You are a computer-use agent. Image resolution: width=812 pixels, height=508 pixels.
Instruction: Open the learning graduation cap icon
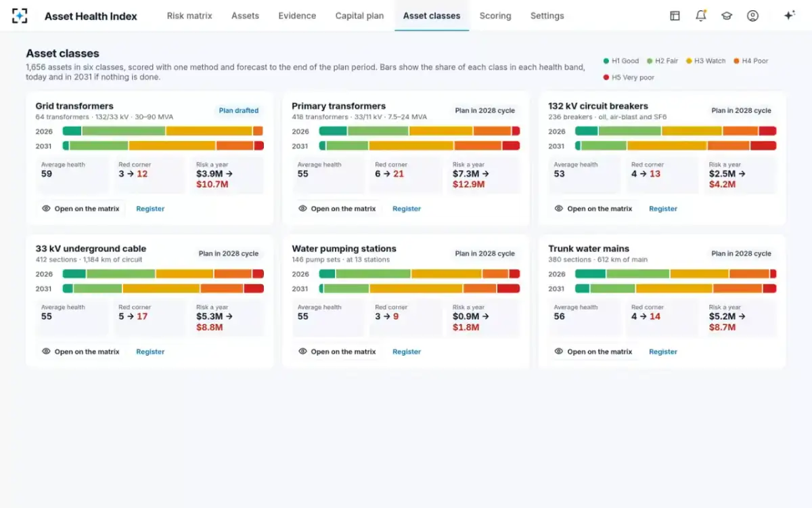click(727, 16)
